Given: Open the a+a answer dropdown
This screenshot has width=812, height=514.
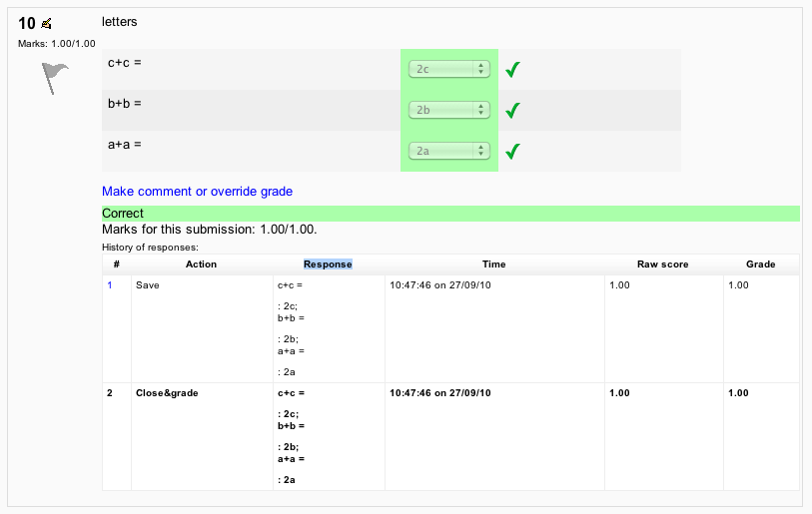Looking at the screenshot, I should pos(449,151).
